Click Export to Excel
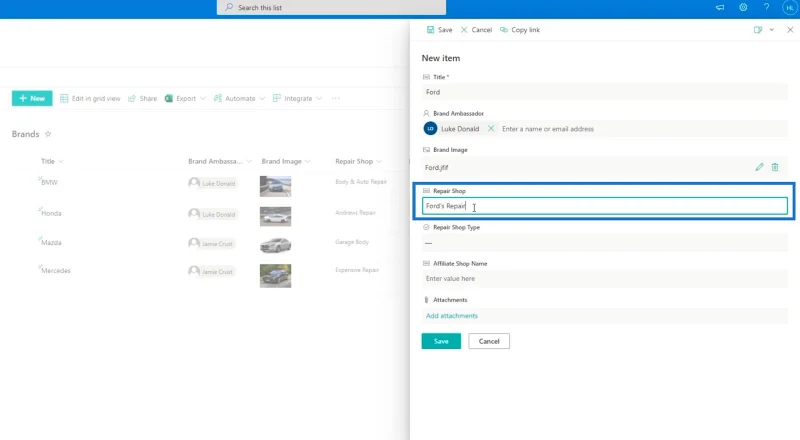 [181, 99]
